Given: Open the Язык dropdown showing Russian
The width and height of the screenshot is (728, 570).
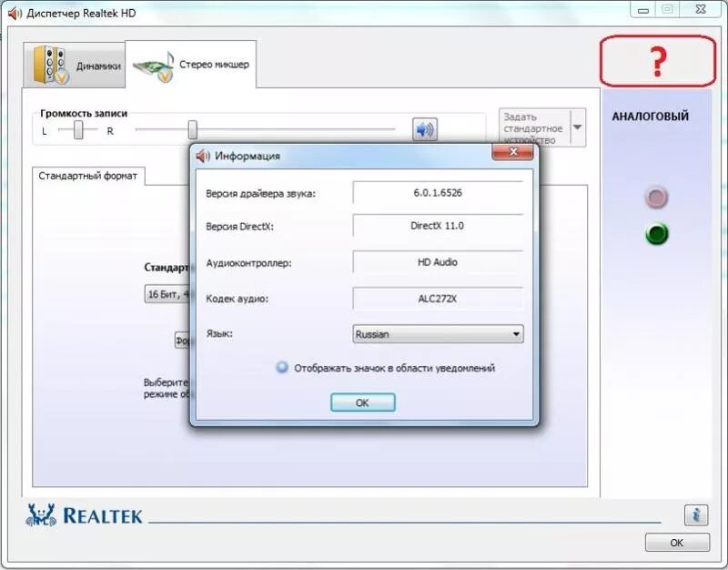Looking at the screenshot, I should click(438, 334).
